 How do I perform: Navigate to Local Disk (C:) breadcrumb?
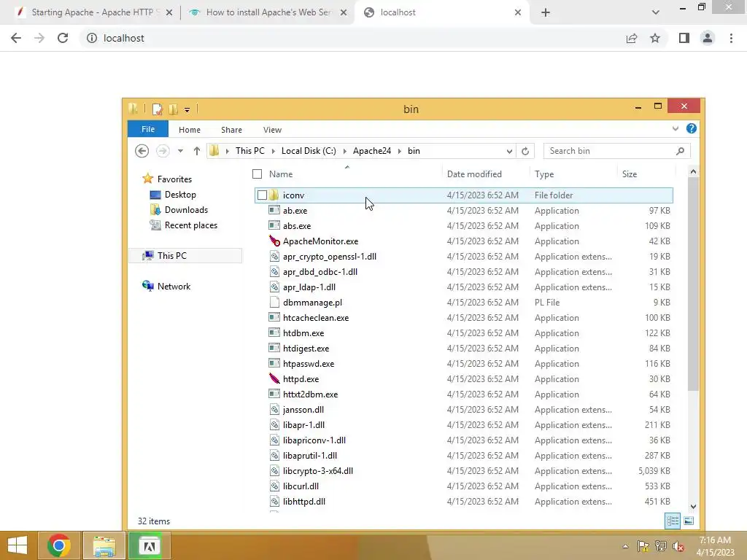[309, 151]
